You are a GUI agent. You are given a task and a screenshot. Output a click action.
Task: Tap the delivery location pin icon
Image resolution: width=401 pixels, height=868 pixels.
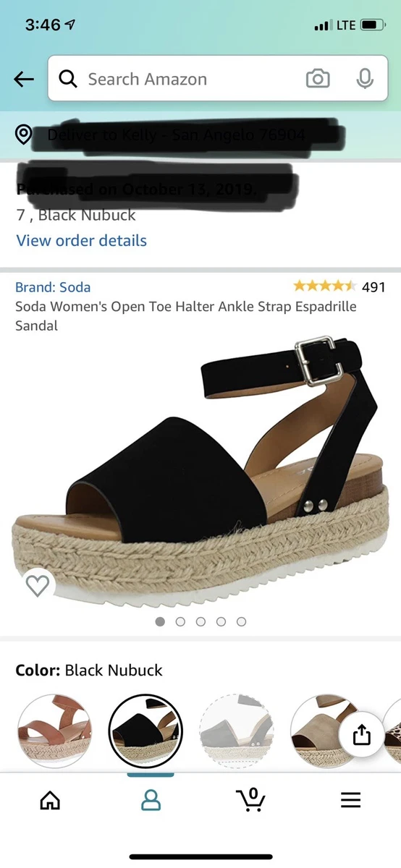coord(24,135)
